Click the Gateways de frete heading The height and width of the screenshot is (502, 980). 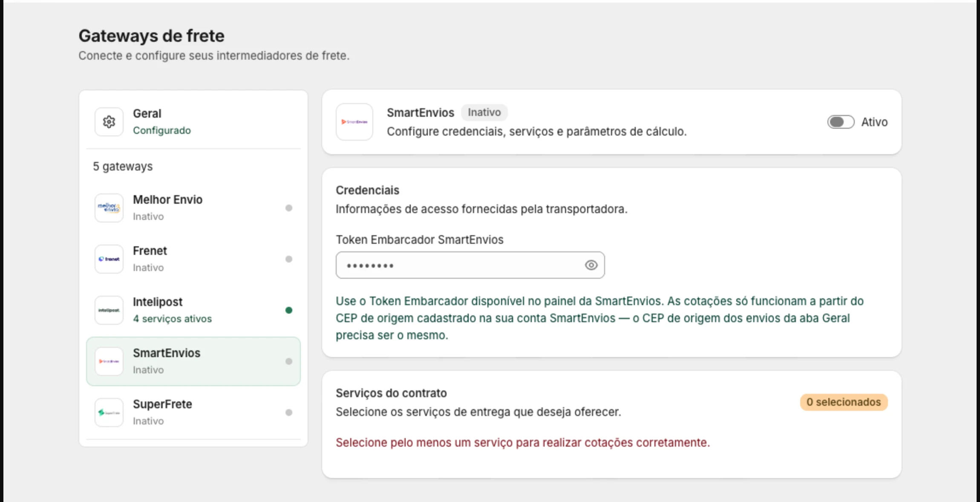(151, 36)
